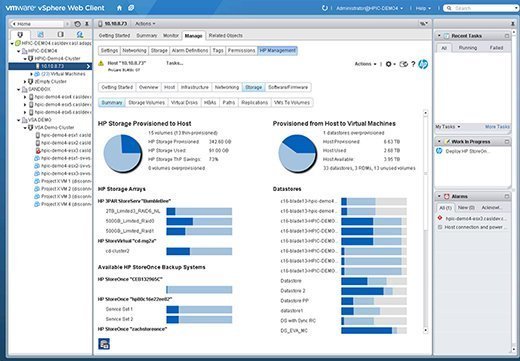Switch to Hosts and Clusters navigator tab
The image size is (520, 361).
click(x=20, y=34)
